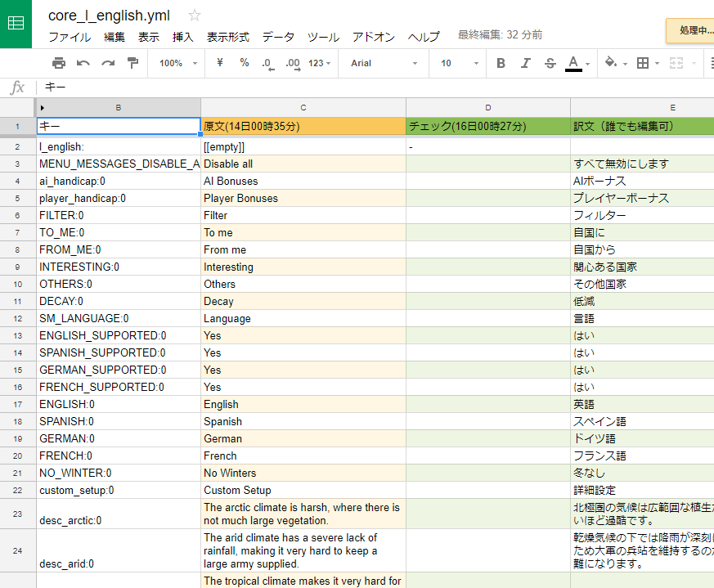714x588 pixels.
Task: Toggle strikethrough formatting
Action: [550, 63]
